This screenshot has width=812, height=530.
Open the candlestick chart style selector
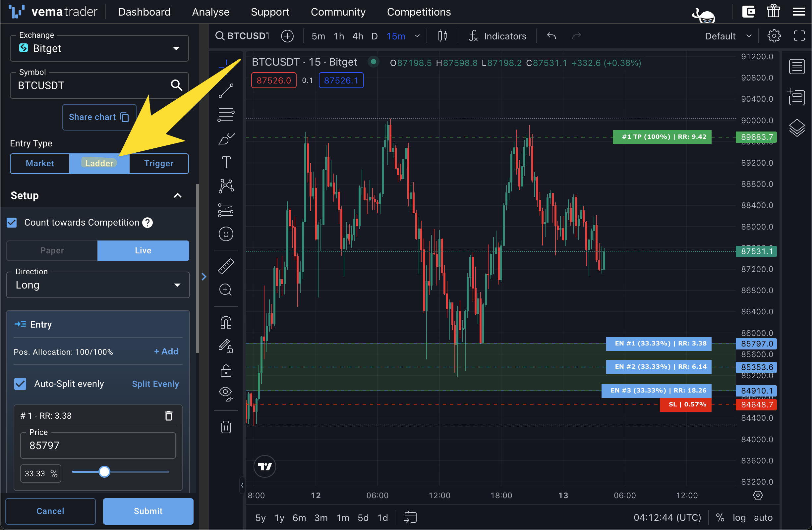pos(442,36)
